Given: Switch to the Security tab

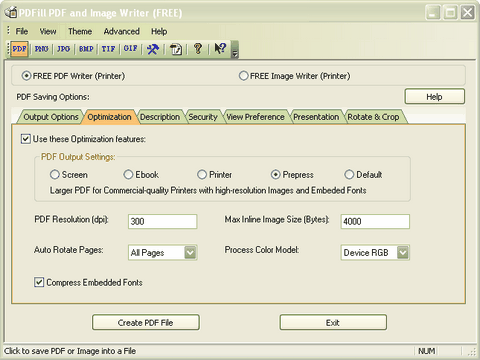Looking at the screenshot, I should coord(203,117).
